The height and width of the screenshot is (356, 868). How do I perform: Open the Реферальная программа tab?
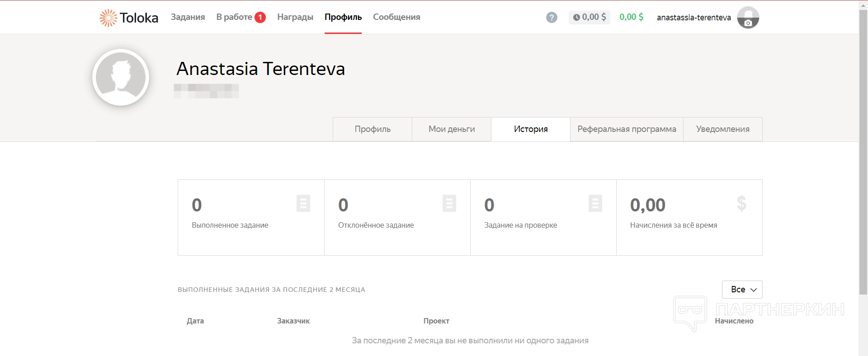[x=627, y=129]
